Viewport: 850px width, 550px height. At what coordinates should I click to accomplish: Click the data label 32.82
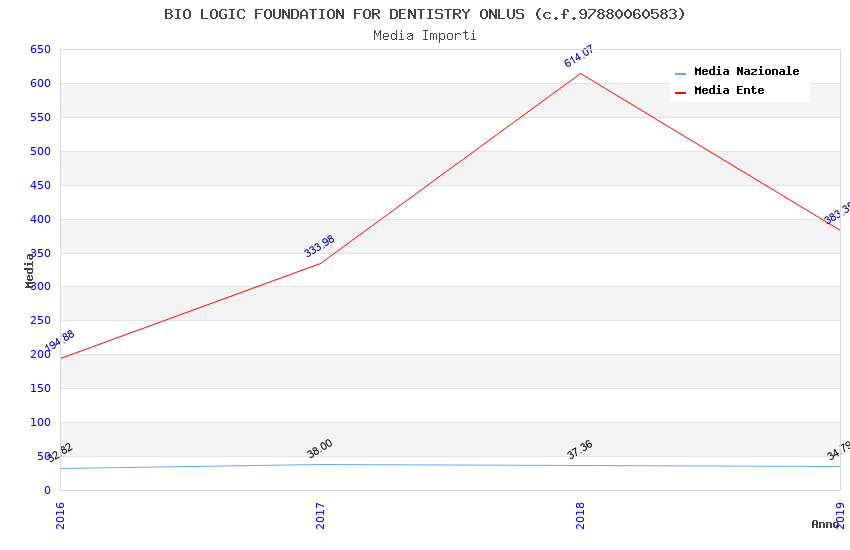(x=60, y=452)
